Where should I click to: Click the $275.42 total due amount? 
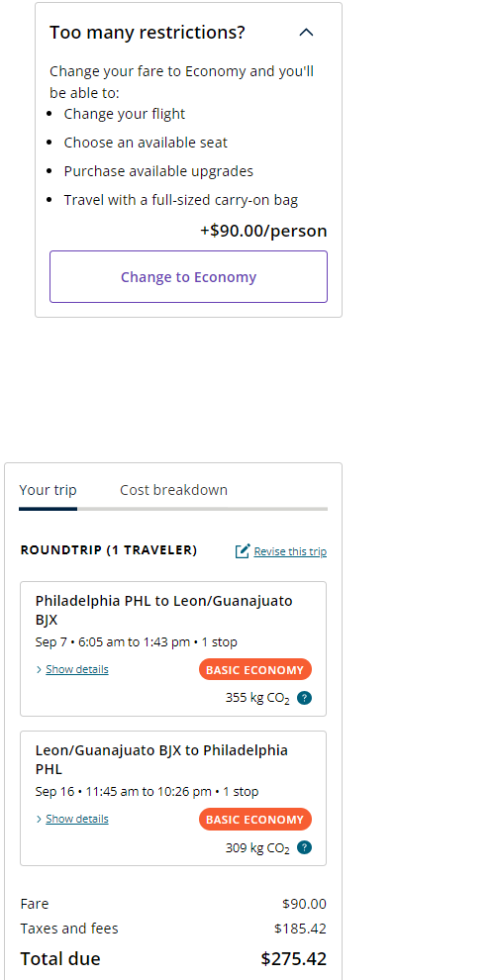click(x=294, y=959)
